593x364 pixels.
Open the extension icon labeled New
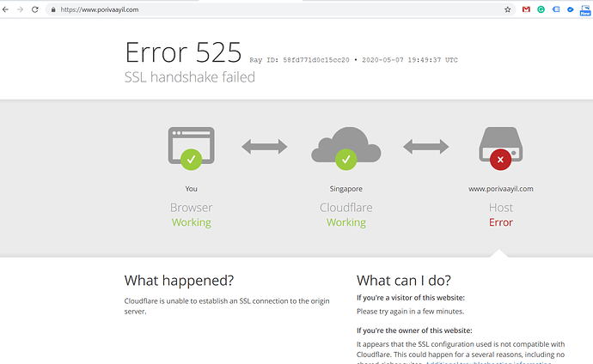tap(585, 10)
